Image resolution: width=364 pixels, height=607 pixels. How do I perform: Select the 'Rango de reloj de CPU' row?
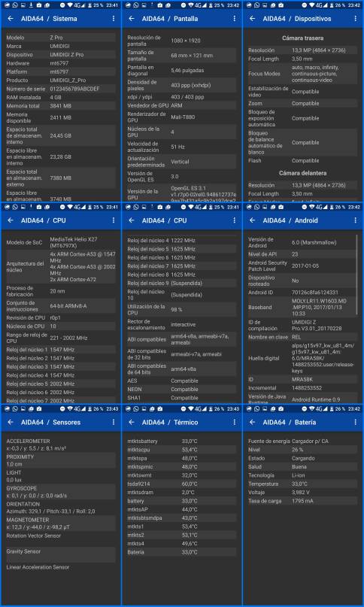61,338
